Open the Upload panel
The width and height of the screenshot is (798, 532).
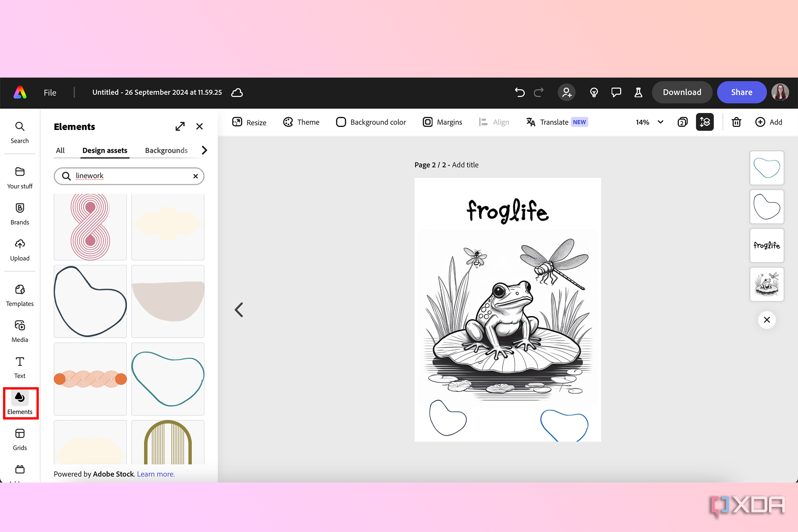click(x=20, y=250)
